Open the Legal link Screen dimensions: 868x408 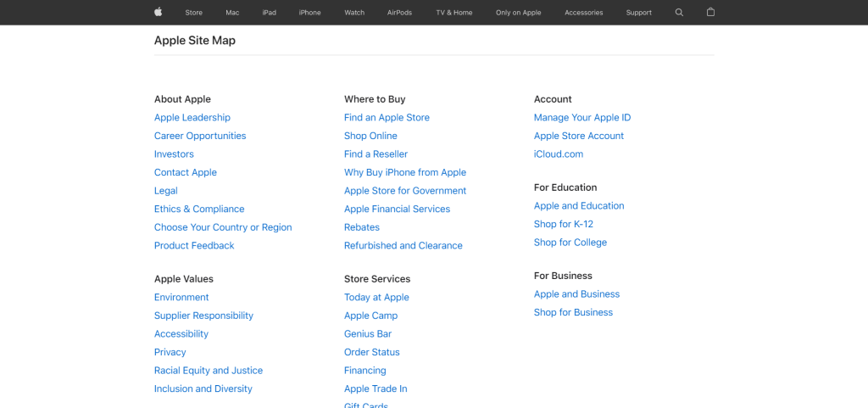(x=165, y=191)
